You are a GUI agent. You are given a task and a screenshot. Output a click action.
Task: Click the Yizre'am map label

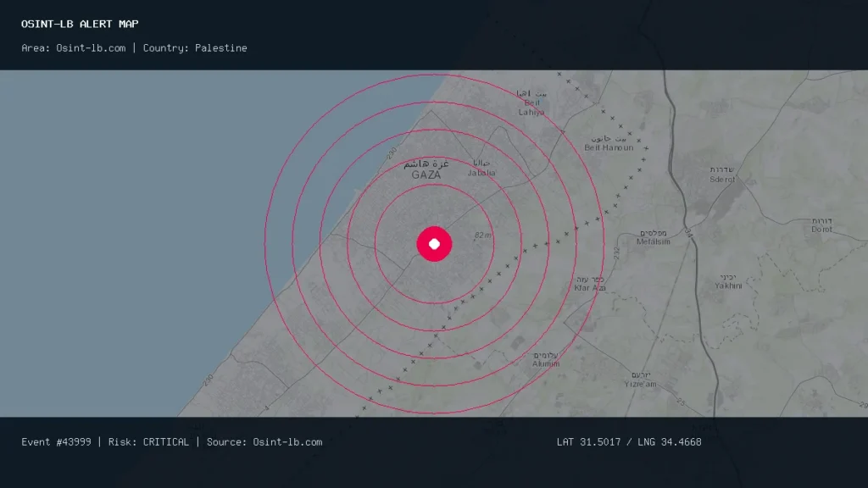pos(641,380)
